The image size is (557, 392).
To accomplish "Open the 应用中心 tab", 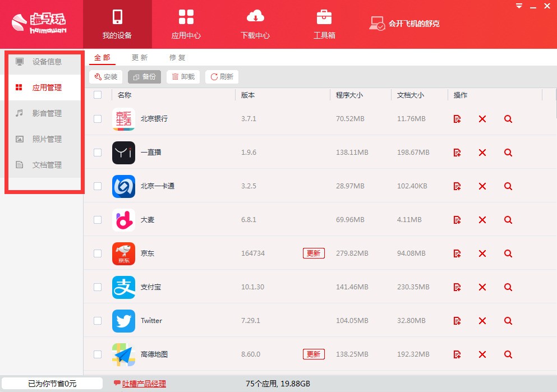I will (x=186, y=24).
